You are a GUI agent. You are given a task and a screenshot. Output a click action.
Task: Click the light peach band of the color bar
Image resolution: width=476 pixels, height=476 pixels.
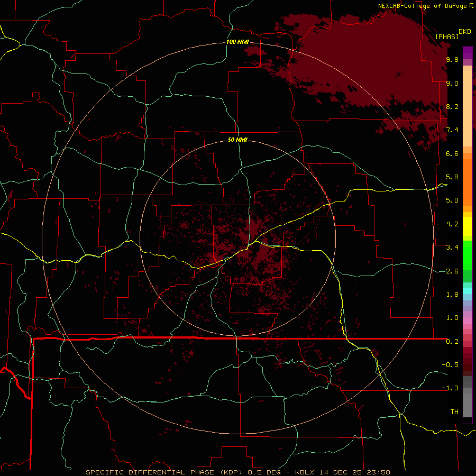pyautogui.click(x=467, y=108)
